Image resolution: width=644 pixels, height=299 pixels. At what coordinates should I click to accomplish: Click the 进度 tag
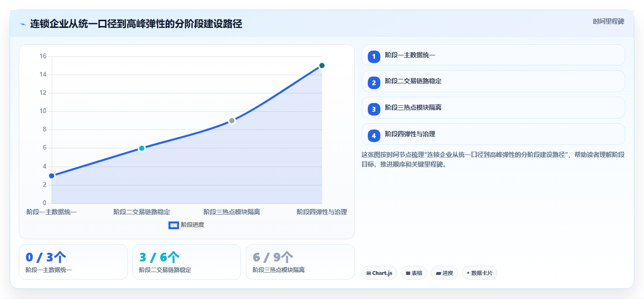(x=444, y=273)
